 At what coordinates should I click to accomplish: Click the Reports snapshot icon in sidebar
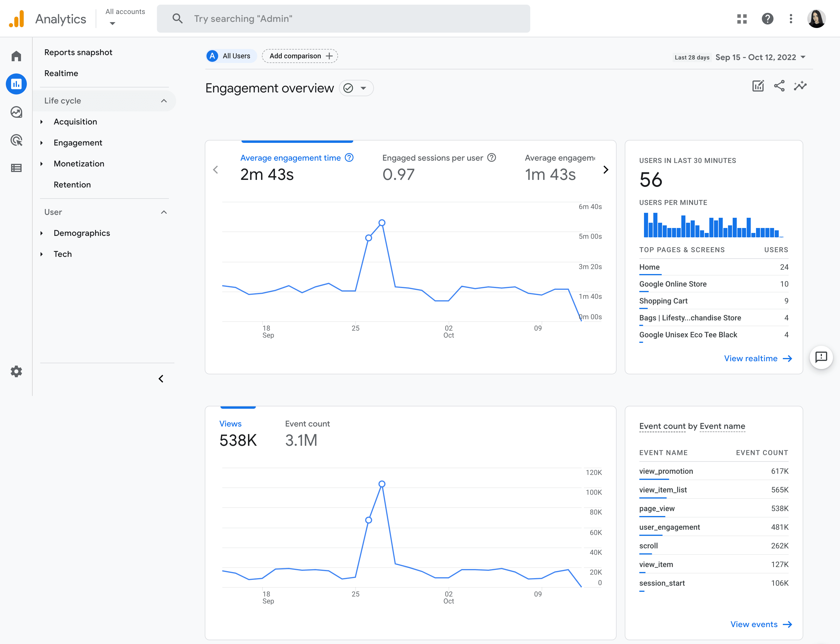point(16,85)
